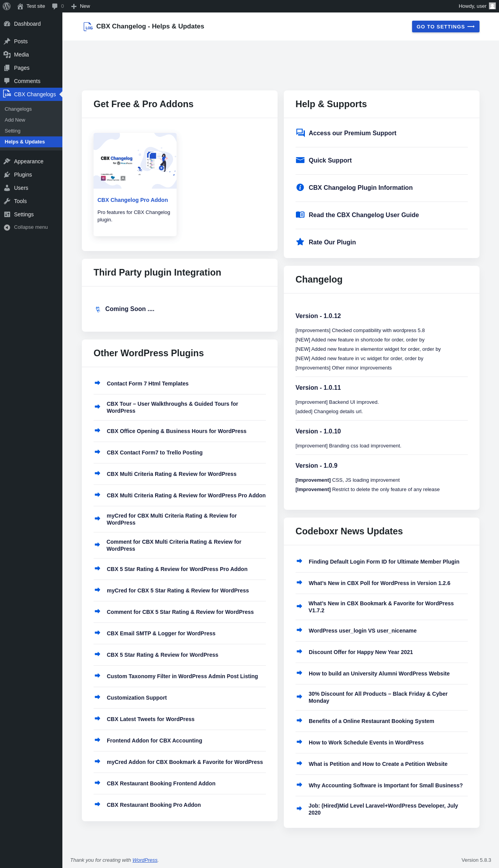Open CBX Office Opening & Business Hours link

[x=177, y=431]
